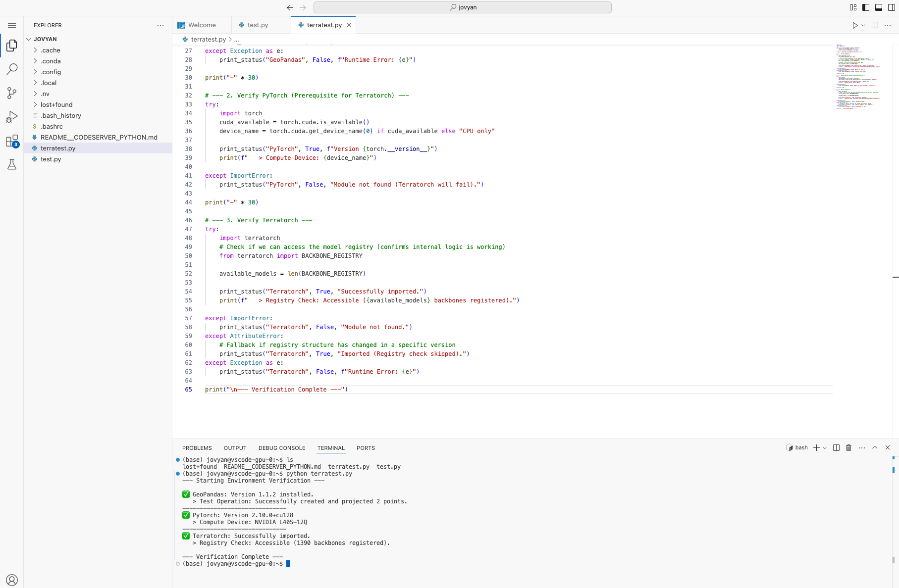Open the Accounts menu icon
The height and width of the screenshot is (588, 899).
point(12,580)
